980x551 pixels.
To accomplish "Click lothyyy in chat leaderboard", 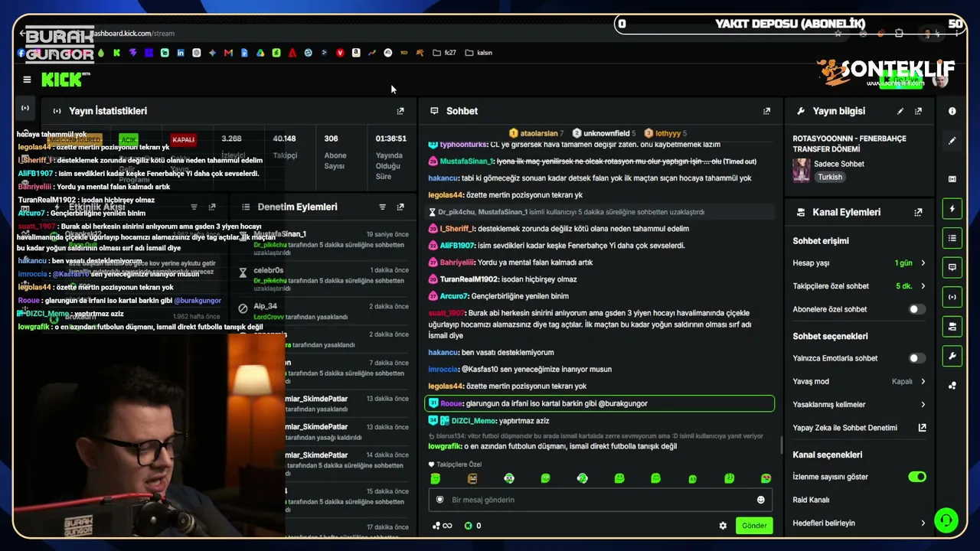I will click(668, 133).
